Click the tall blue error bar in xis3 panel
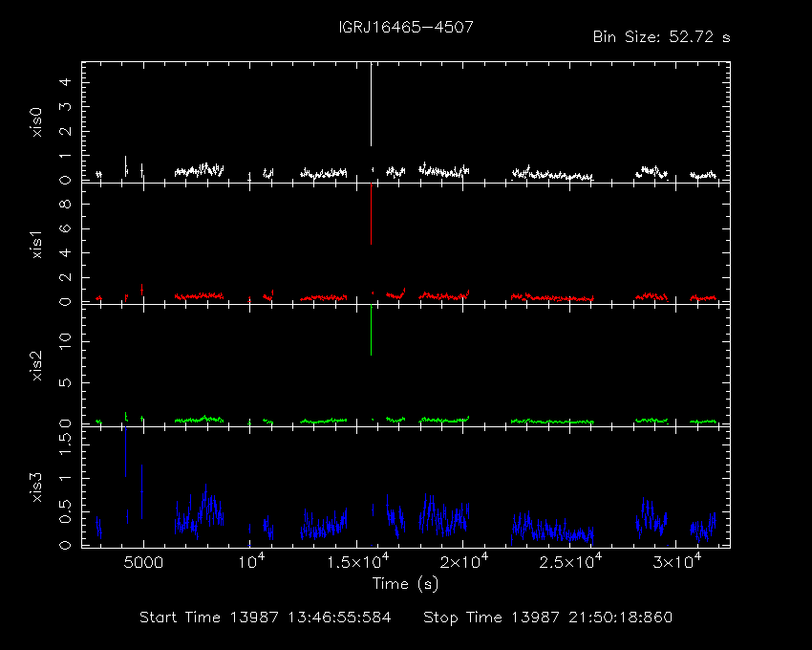The width and height of the screenshot is (812, 650). 125,451
